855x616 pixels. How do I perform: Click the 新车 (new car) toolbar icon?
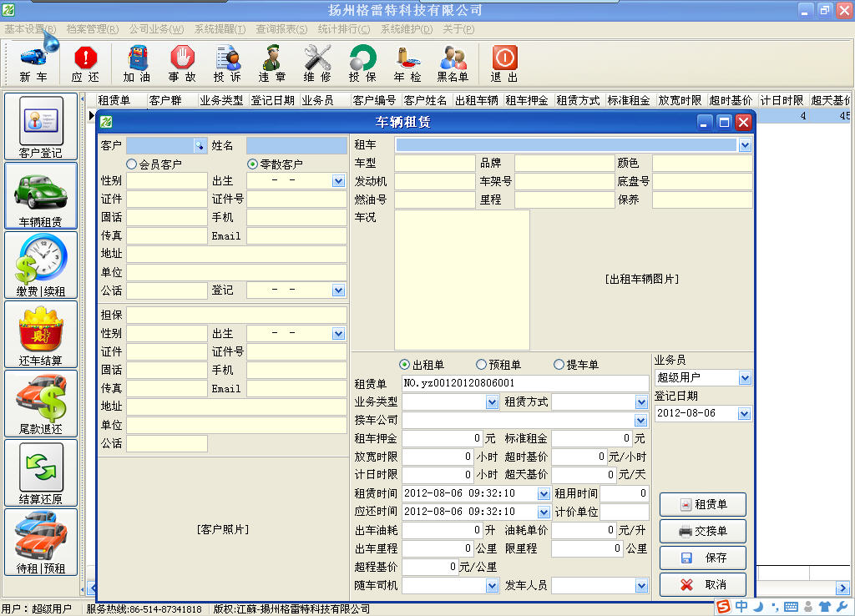coord(33,63)
